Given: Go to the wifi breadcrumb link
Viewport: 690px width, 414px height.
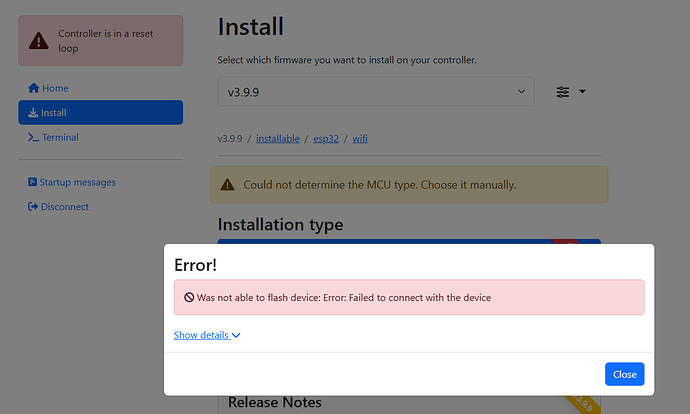Looking at the screenshot, I should point(361,138).
